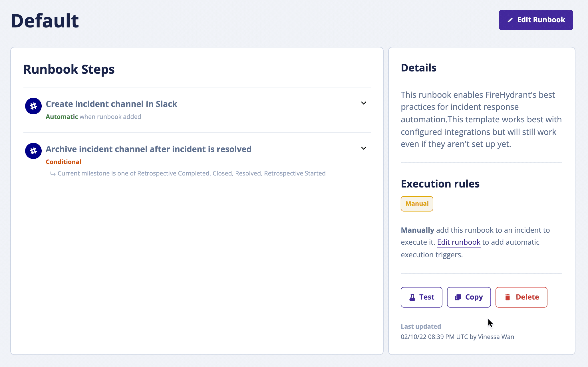Duplicate the runbook with the Copy button
The height and width of the screenshot is (367, 588).
(469, 297)
